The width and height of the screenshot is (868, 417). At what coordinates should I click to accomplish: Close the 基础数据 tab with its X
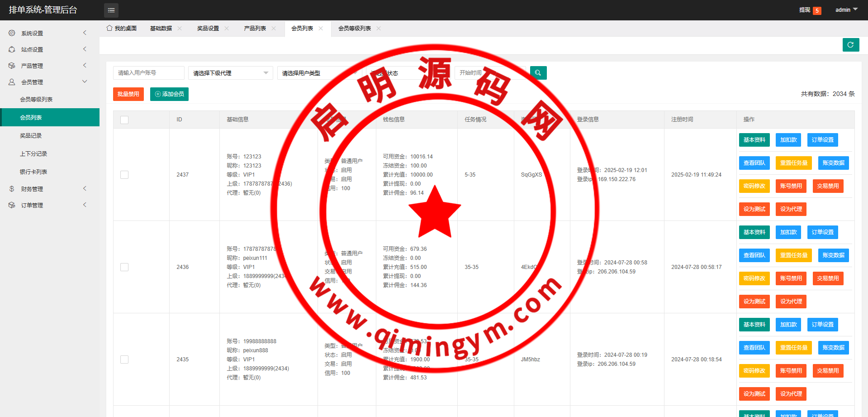[180, 29]
